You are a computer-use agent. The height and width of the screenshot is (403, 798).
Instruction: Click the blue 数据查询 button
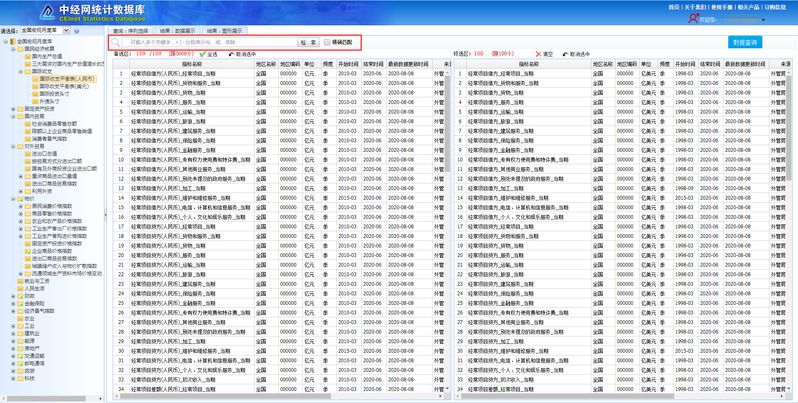[x=746, y=42]
